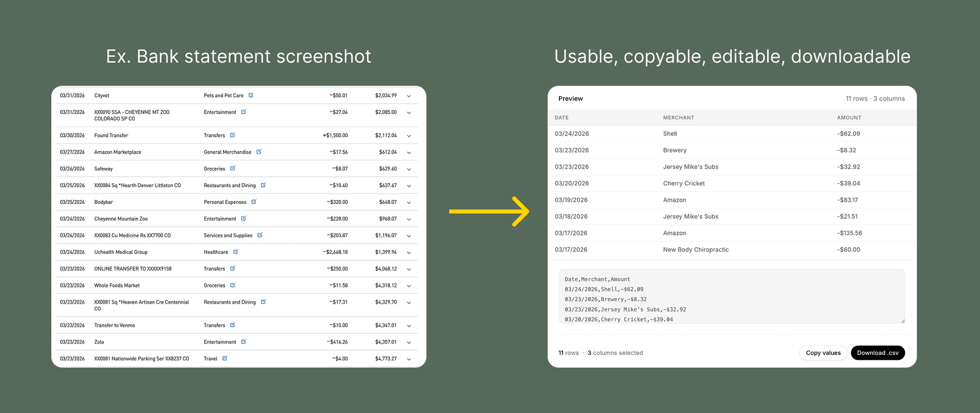Expand the Safeway row chevron
Image resolution: width=980 pixels, height=413 pixels.
click(409, 169)
